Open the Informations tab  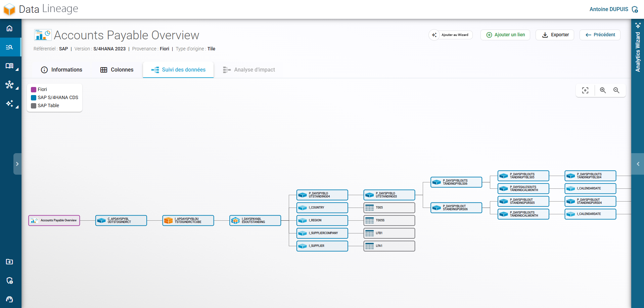[61, 70]
